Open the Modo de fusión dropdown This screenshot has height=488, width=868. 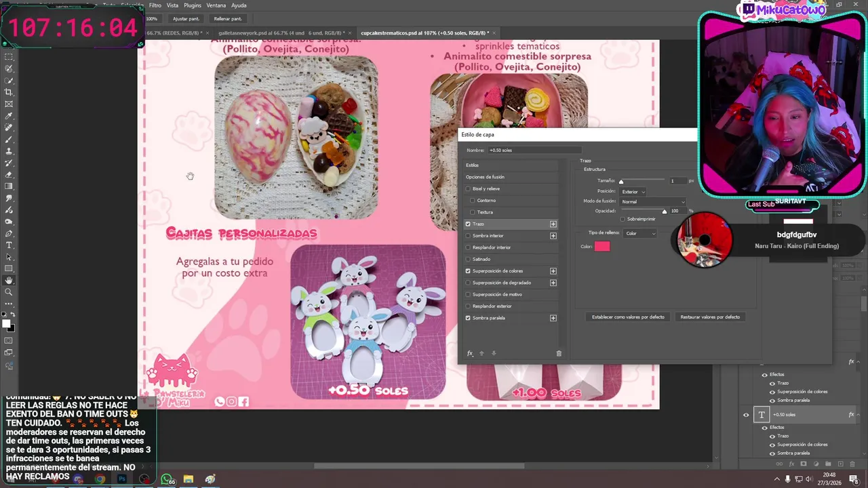[x=654, y=201]
